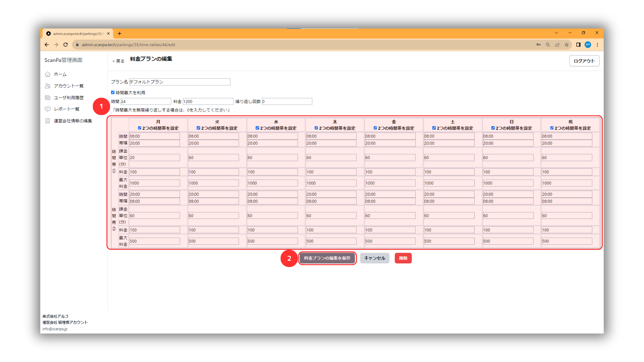644x362 pixels.
Task: Open browser side panel icon
Action: point(578,45)
